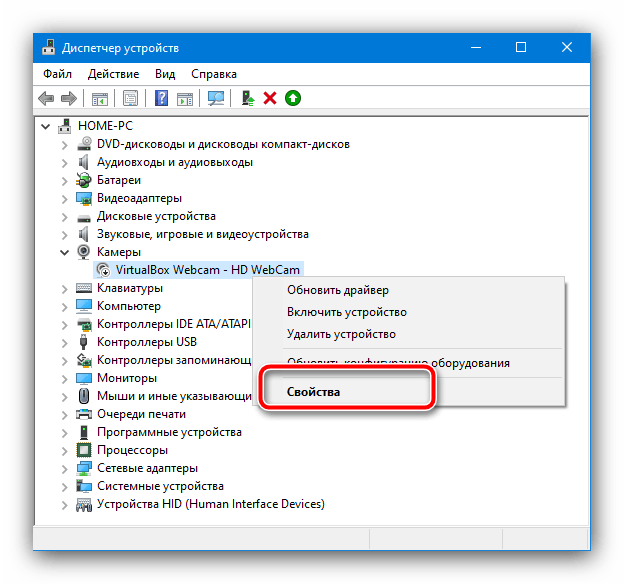Click the Forward arrow toolbar icon

pyautogui.click(x=68, y=98)
